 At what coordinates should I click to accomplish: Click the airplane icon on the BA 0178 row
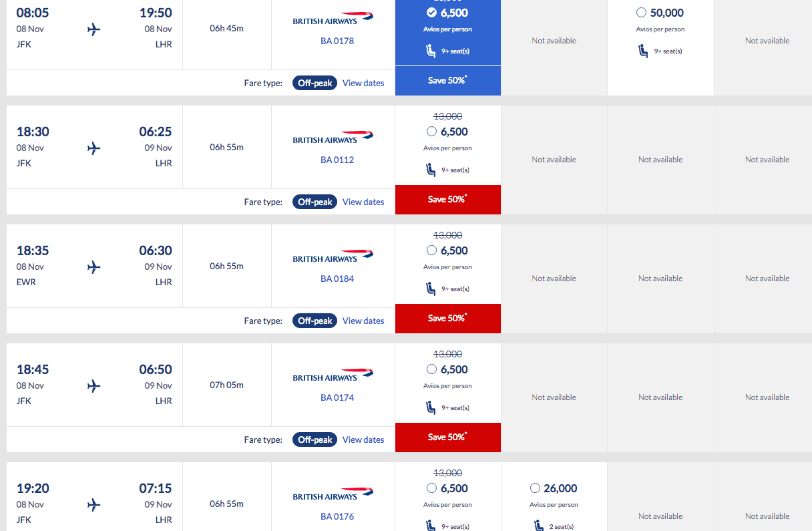(93, 29)
